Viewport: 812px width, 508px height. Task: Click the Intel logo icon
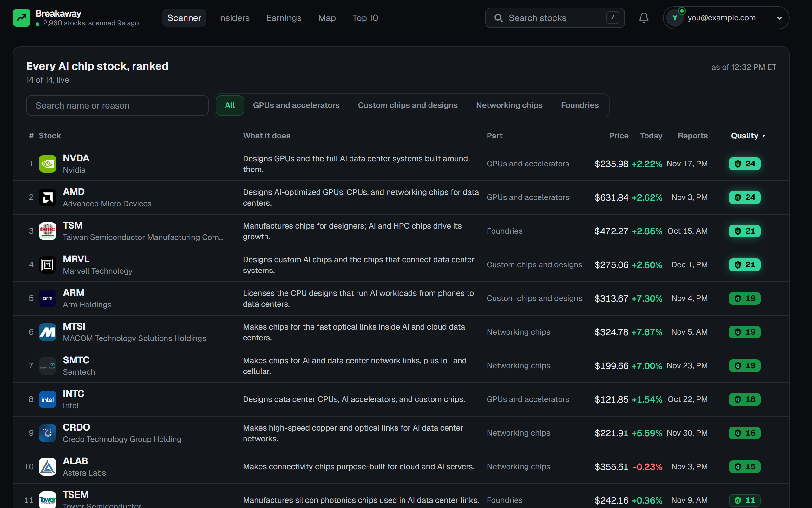click(x=47, y=399)
